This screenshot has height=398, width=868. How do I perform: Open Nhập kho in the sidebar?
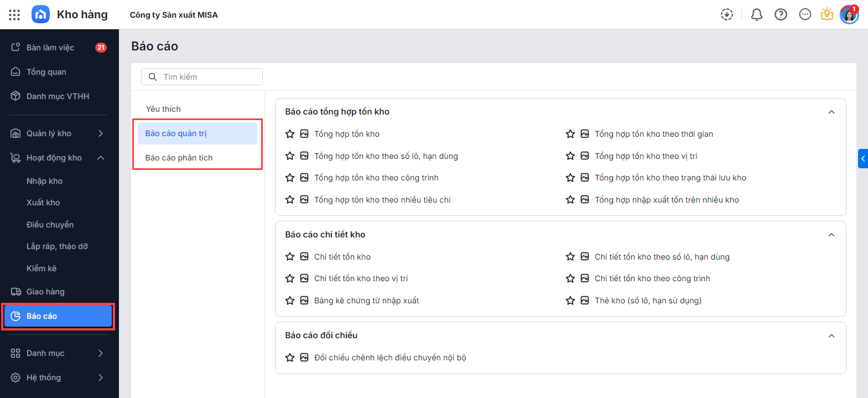(x=44, y=181)
